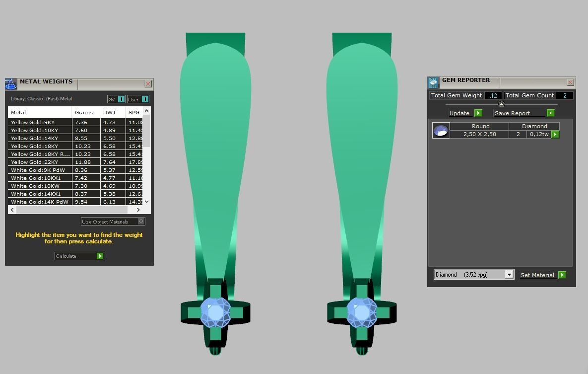
Task: Click the Diamond material header cell
Action: 534,126
